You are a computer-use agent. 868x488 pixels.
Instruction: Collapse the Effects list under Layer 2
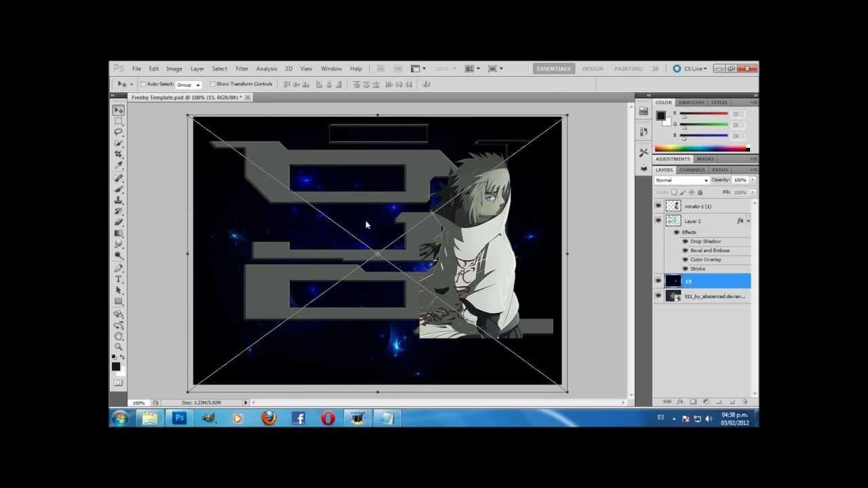[748, 220]
